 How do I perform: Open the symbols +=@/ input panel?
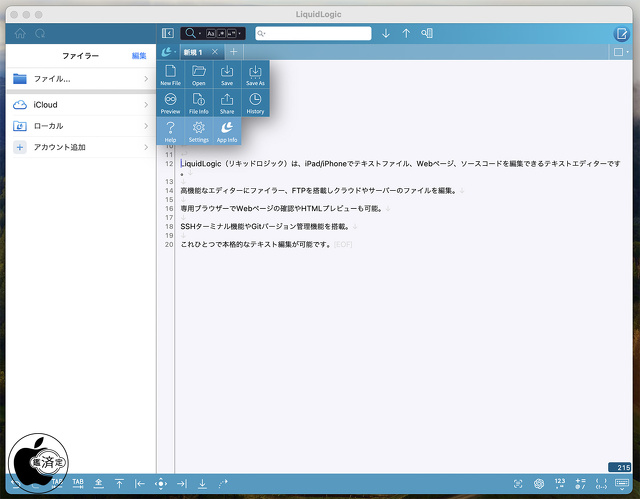[x=580, y=483]
